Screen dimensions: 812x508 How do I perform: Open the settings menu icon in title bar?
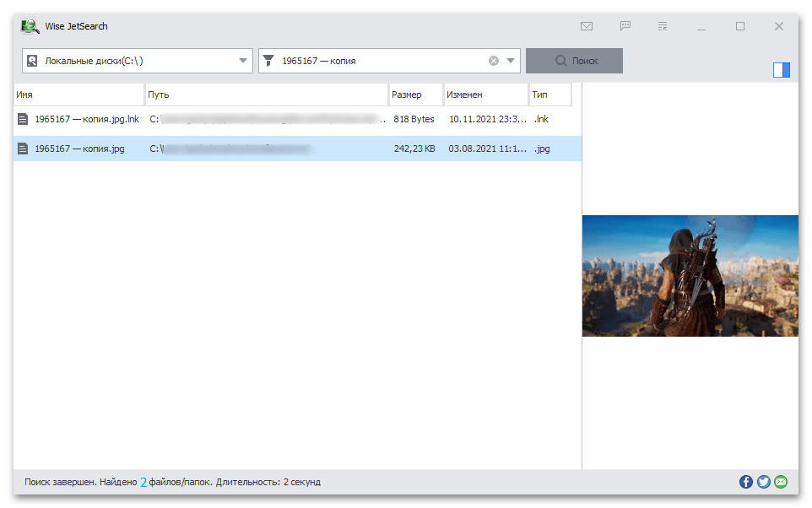pos(663,26)
